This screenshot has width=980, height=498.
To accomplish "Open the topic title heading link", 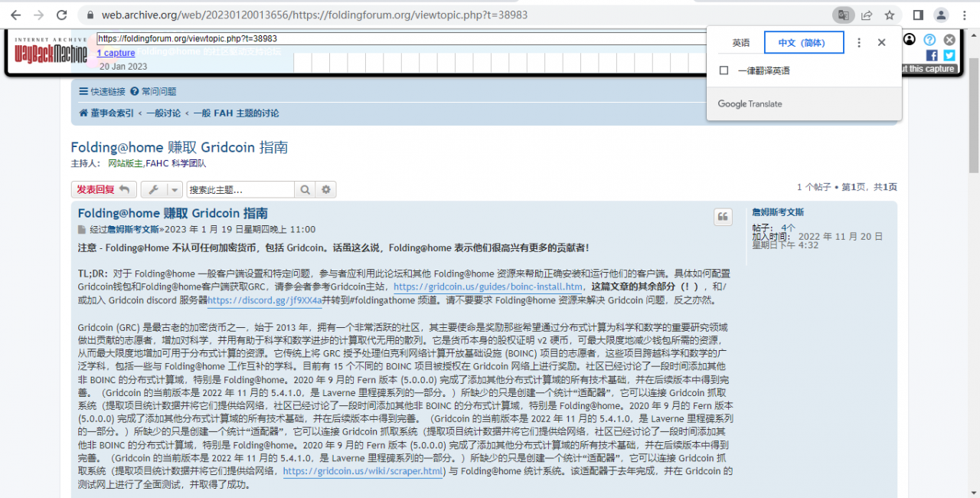I will pos(179,147).
